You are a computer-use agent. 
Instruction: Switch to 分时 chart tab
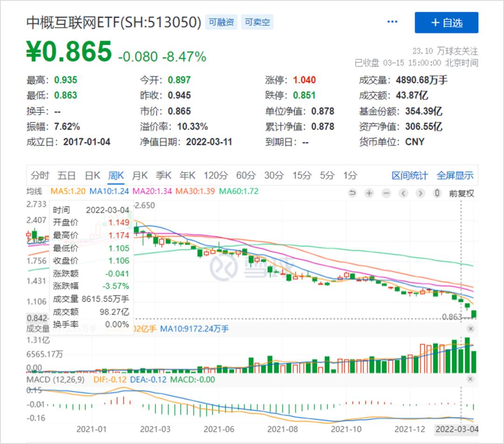point(40,176)
